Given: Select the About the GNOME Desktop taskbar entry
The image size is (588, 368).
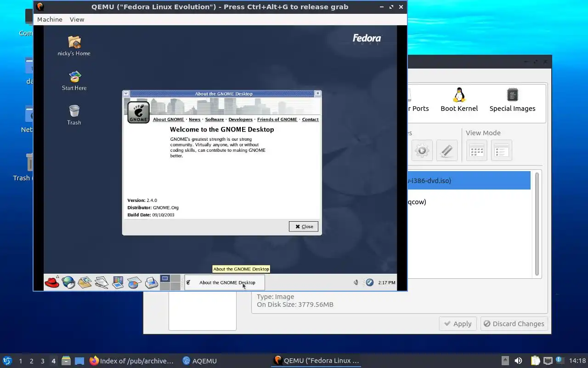Looking at the screenshot, I should pos(224,282).
